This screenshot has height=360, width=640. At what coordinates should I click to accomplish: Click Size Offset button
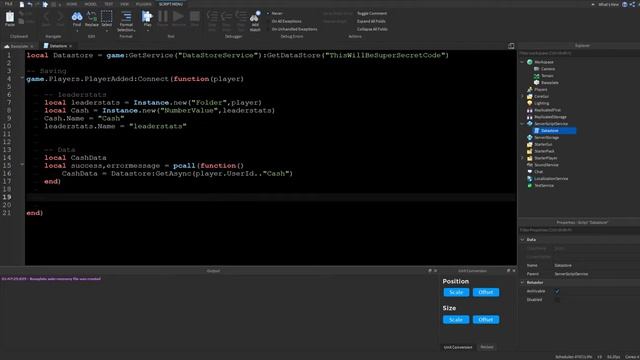(x=486, y=320)
